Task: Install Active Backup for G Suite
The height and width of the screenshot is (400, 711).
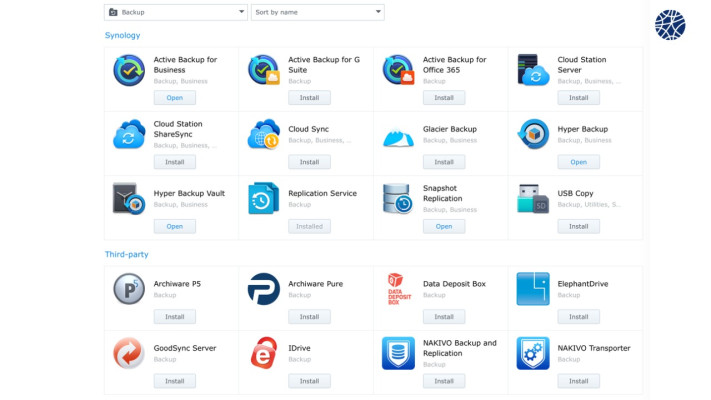Action: 309,98
